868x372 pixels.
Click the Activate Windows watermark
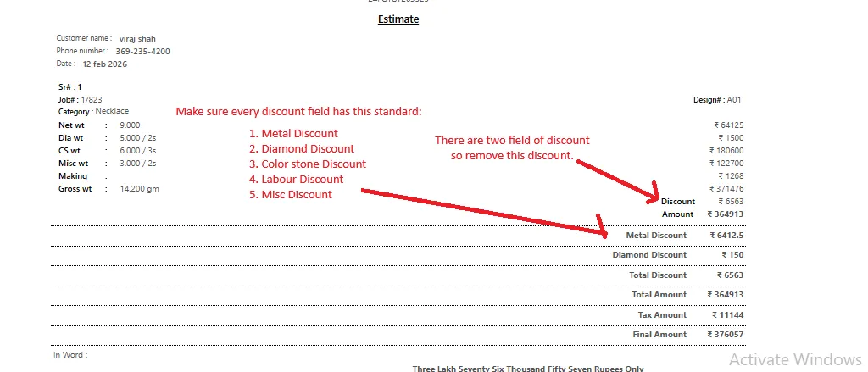point(795,359)
